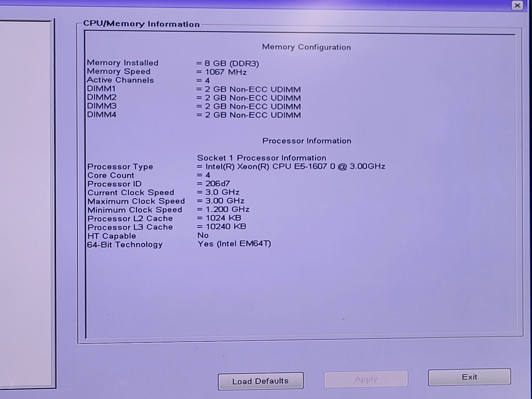532x399 pixels.
Task: Select the Memory Speed label
Action: click(119, 71)
